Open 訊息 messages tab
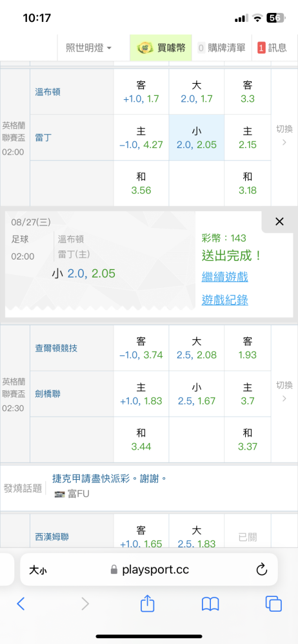The image size is (298, 644). tap(272, 48)
